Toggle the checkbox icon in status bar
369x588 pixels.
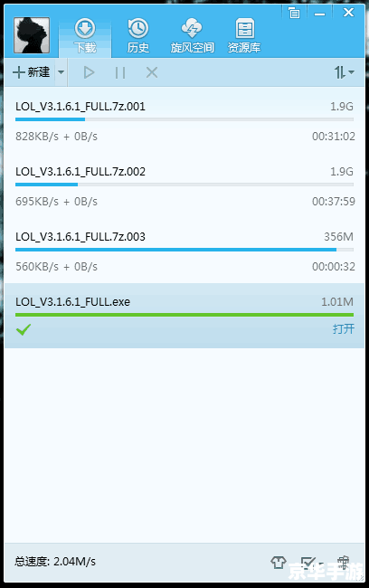[x=307, y=562]
